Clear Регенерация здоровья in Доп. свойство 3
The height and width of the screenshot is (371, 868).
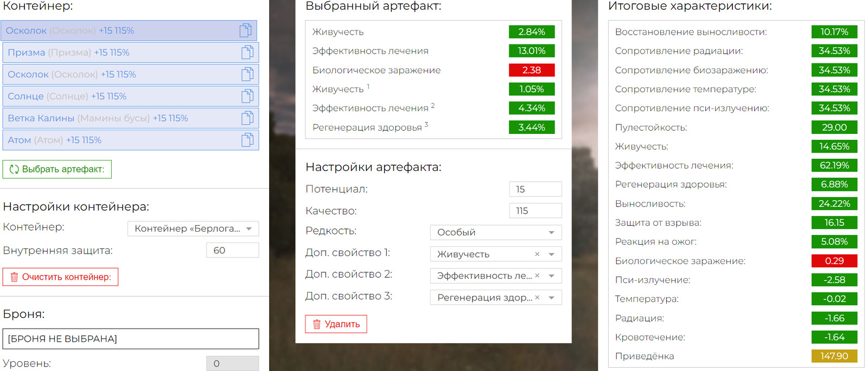coord(537,297)
